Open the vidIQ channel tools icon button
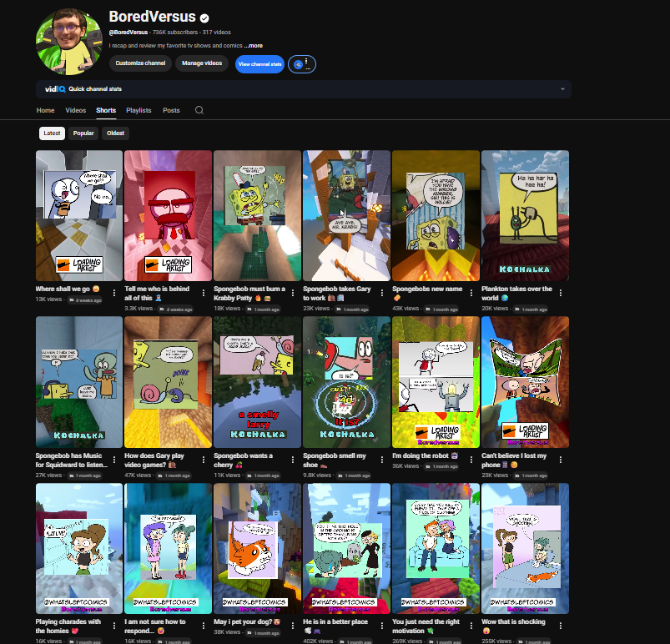The image size is (670, 644). tap(302, 64)
